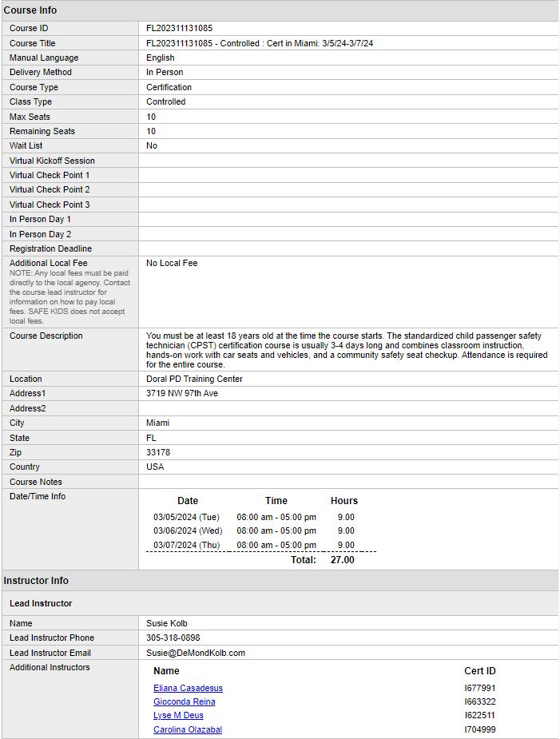The width and height of the screenshot is (560, 739).
Task: Open Carolina Olazabal instructor link
Action: click(x=187, y=729)
